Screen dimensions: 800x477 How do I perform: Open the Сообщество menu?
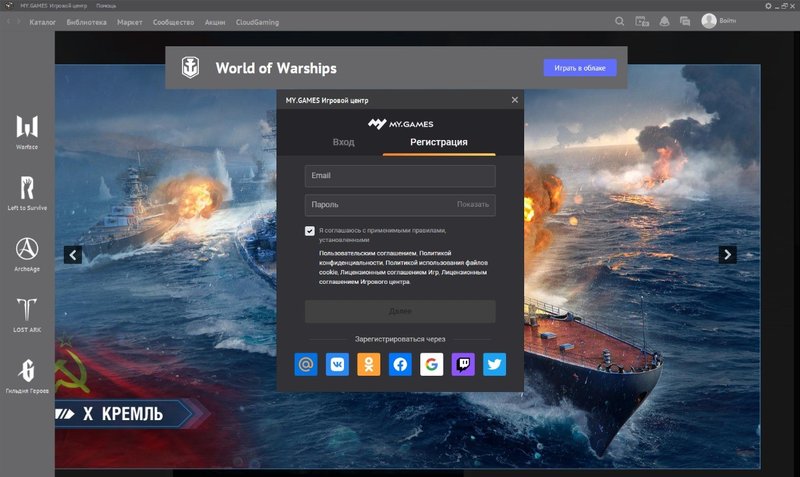click(173, 22)
